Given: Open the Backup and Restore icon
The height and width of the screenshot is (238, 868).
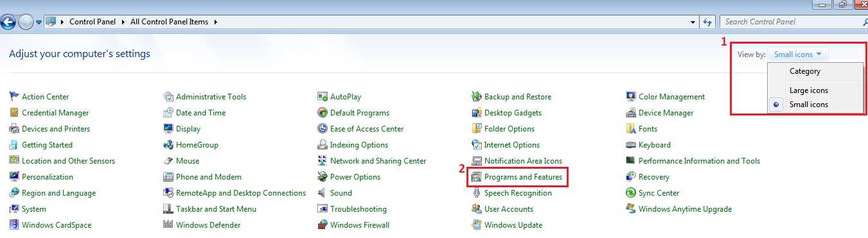Looking at the screenshot, I should 477,97.
